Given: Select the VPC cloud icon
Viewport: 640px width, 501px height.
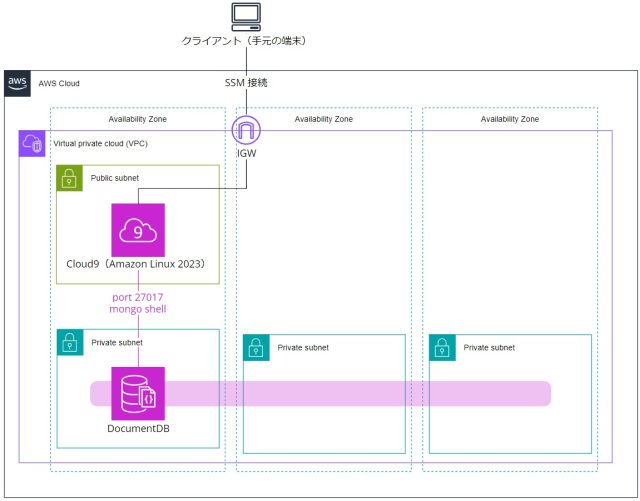Looking at the screenshot, I should coord(32,144).
